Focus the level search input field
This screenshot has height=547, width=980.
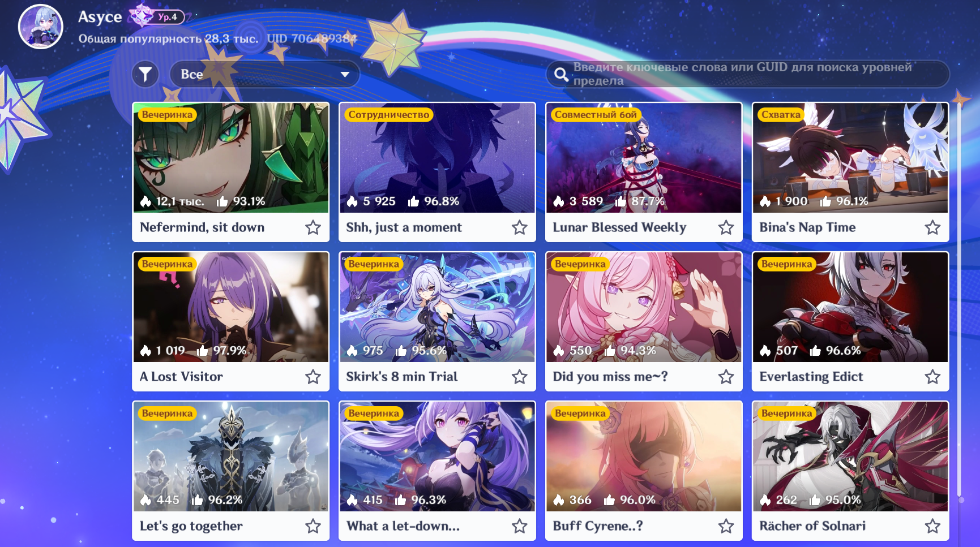tap(747, 74)
